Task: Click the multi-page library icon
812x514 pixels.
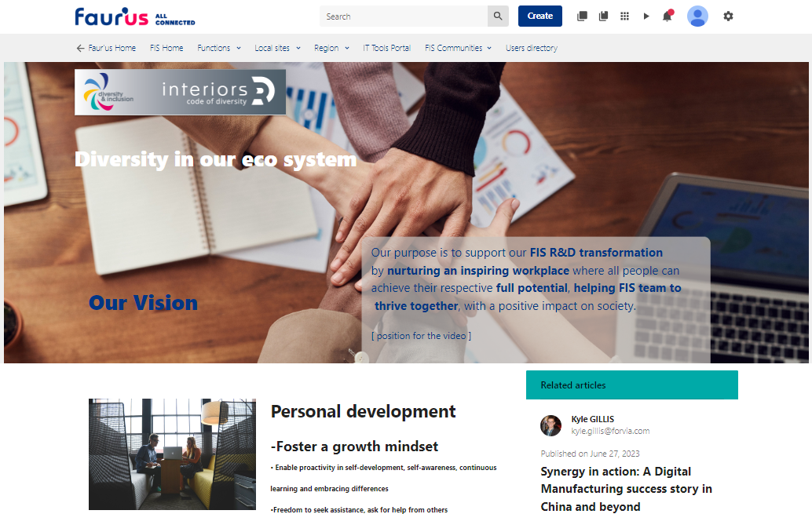Action: pyautogui.click(x=603, y=16)
